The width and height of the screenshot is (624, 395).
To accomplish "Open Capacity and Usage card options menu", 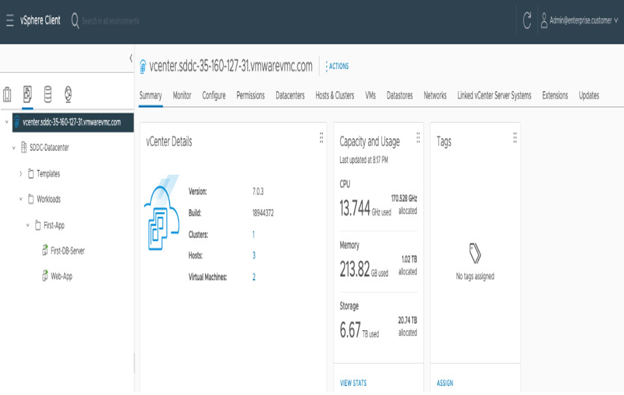I will (x=418, y=138).
